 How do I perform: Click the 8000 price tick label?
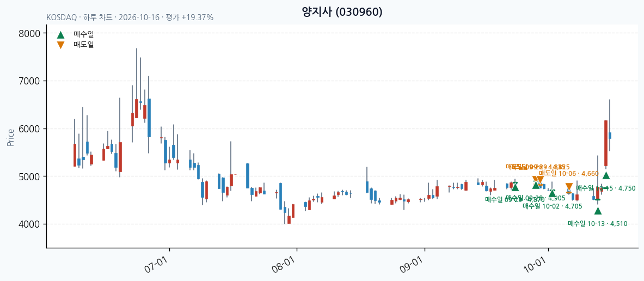coord(29,33)
